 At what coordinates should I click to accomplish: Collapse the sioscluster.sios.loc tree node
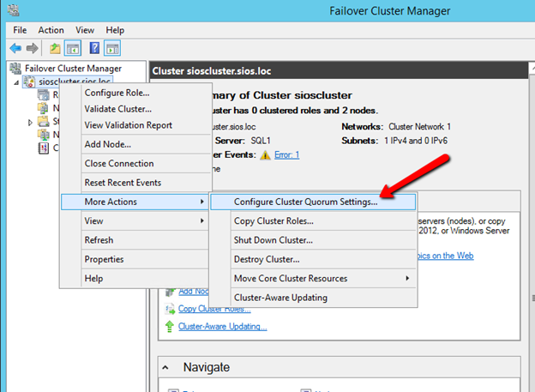(x=18, y=81)
